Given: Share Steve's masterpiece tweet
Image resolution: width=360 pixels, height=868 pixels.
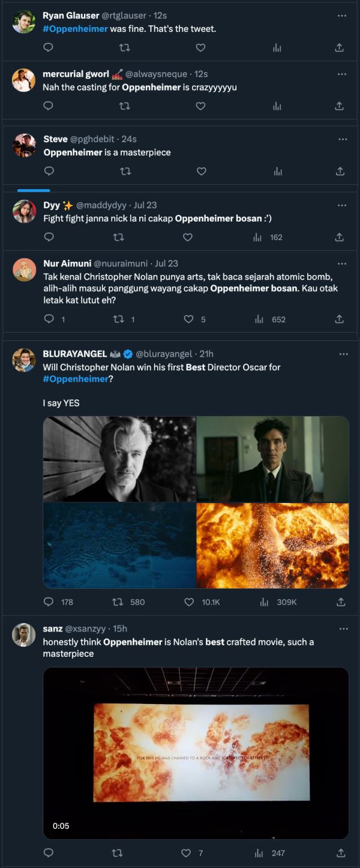Looking at the screenshot, I should [340, 171].
